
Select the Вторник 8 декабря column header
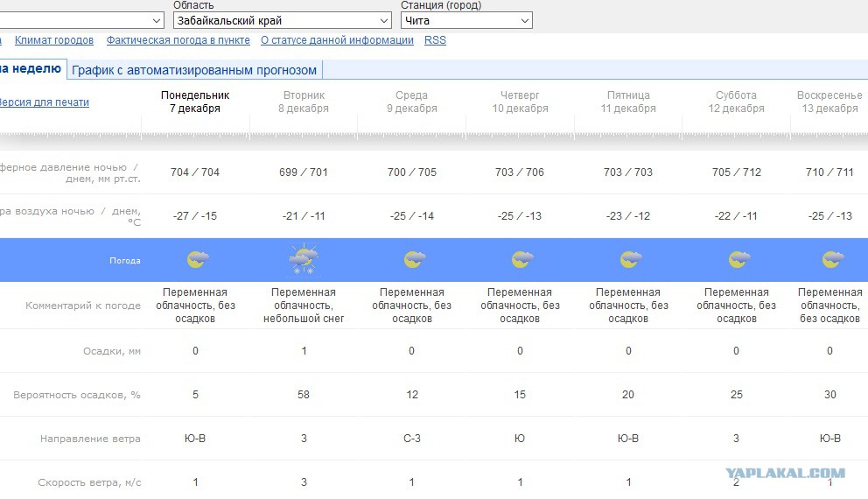pyautogui.click(x=304, y=102)
